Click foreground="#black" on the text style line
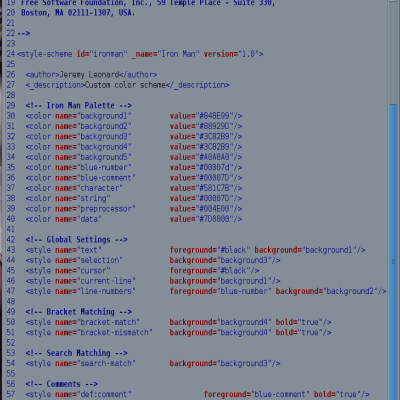Screen dimensions: 400x400 tap(210, 250)
